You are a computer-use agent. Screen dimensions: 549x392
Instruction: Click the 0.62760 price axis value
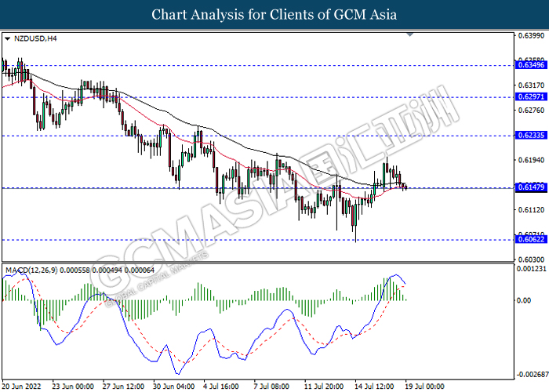click(x=531, y=111)
